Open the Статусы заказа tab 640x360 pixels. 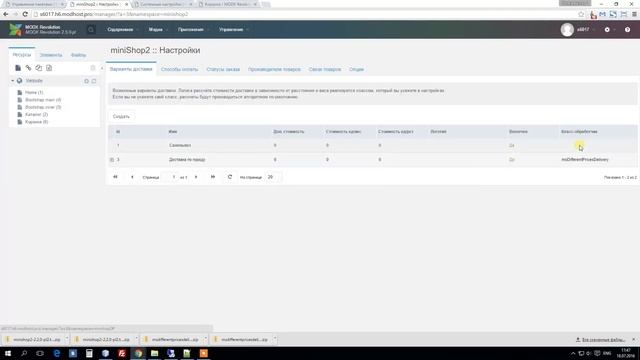pos(223,69)
